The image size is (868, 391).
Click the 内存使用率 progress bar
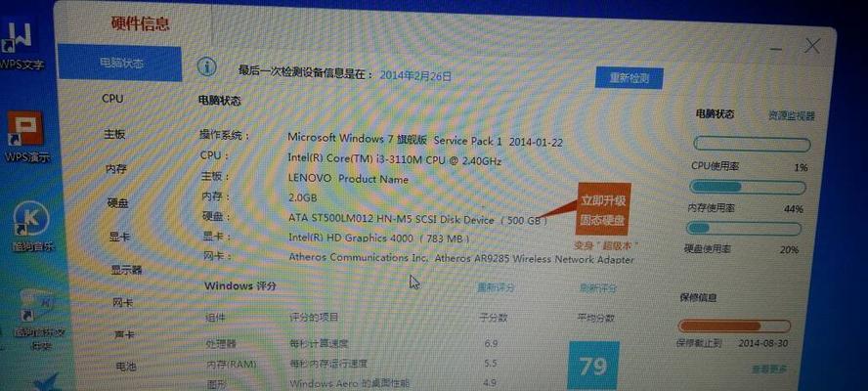tap(748, 187)
